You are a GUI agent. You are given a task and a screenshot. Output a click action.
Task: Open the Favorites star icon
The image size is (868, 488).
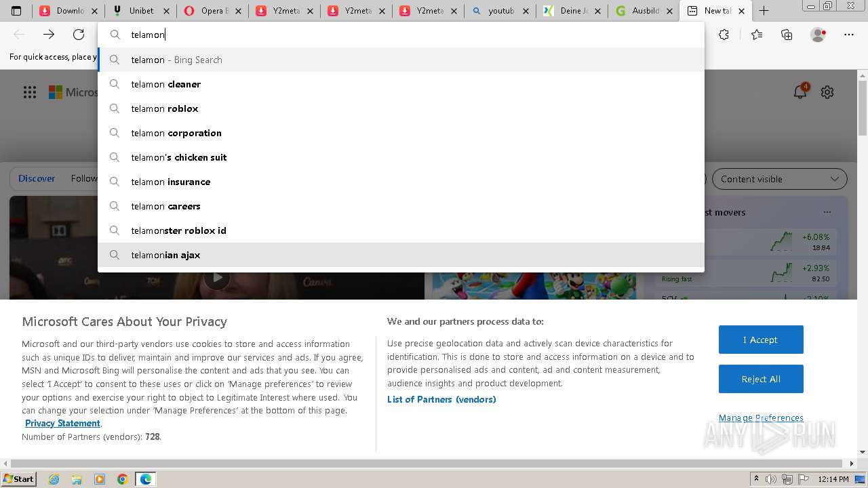coord(757,35)
